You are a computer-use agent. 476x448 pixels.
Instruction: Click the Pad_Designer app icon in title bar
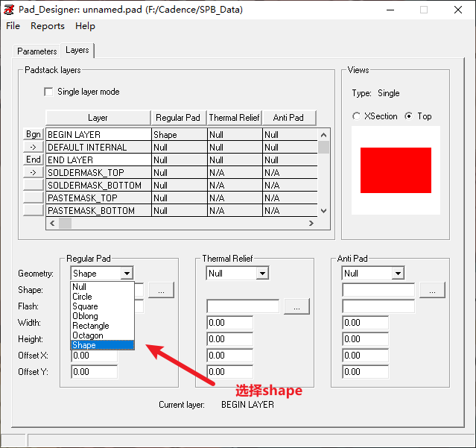click(x=9, y=10)
